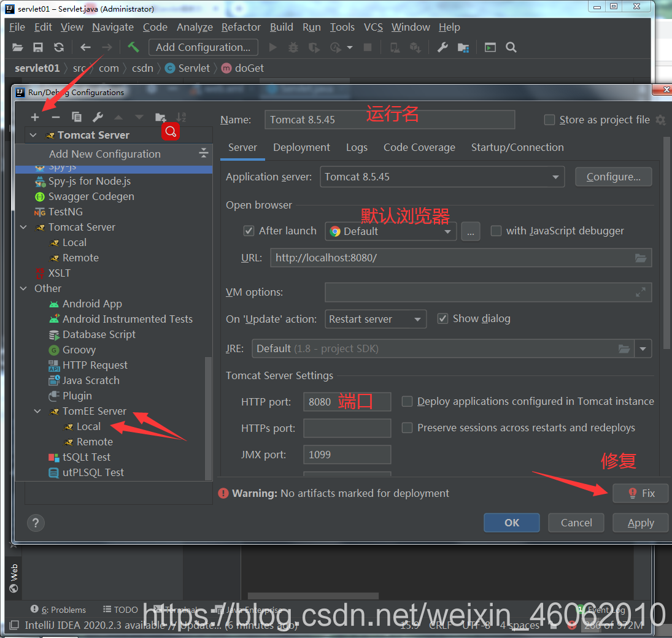The image size is (672, 638).
Task: Click the gear icon beside Store as project file
Action: 660,120
